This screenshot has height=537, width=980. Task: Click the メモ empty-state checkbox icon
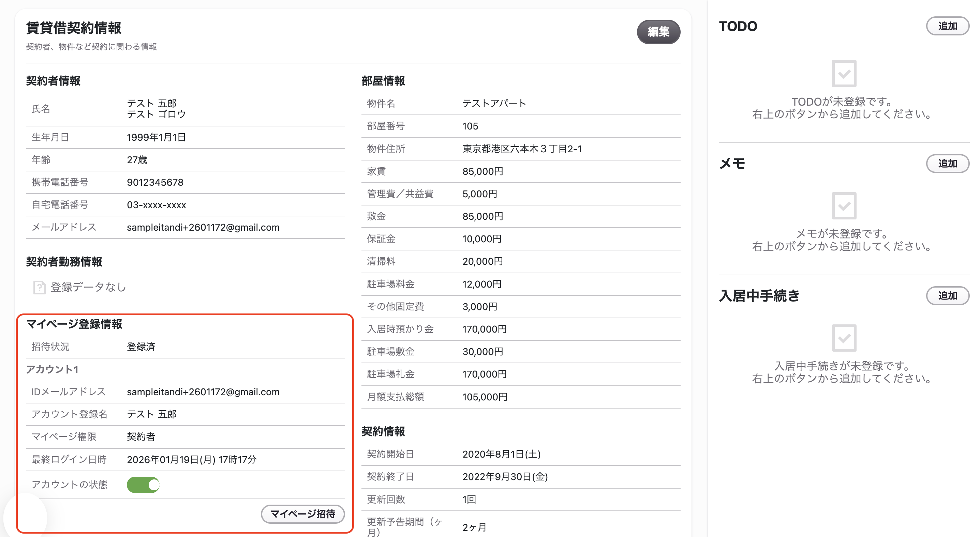click(844, 205)
